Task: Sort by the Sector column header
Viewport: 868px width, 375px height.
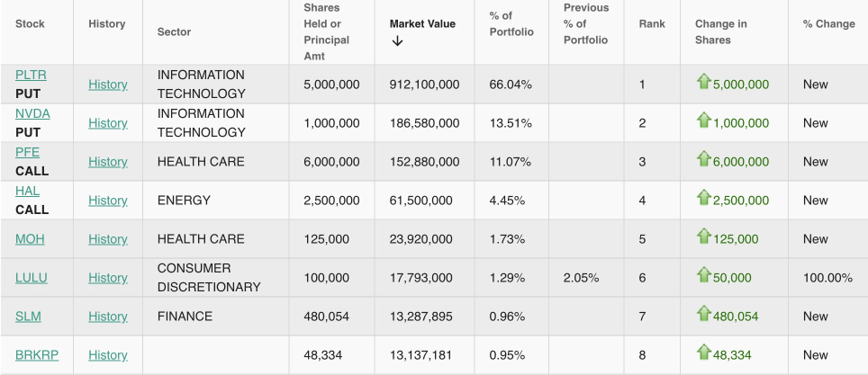Action: click(x=174, y=31)
